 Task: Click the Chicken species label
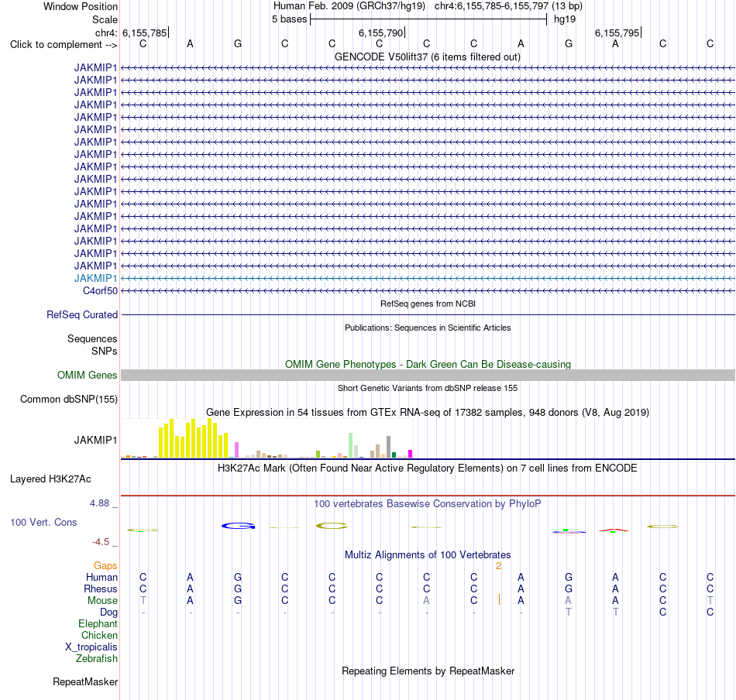99,635
